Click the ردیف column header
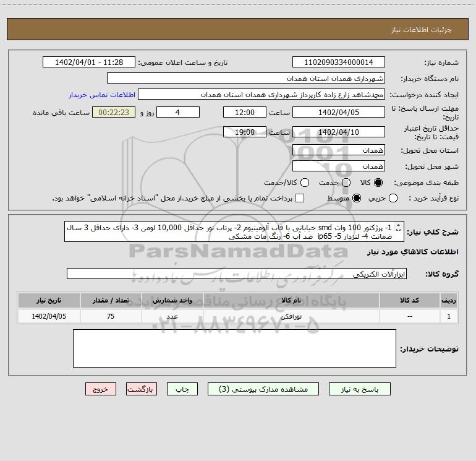 point(449,301)
